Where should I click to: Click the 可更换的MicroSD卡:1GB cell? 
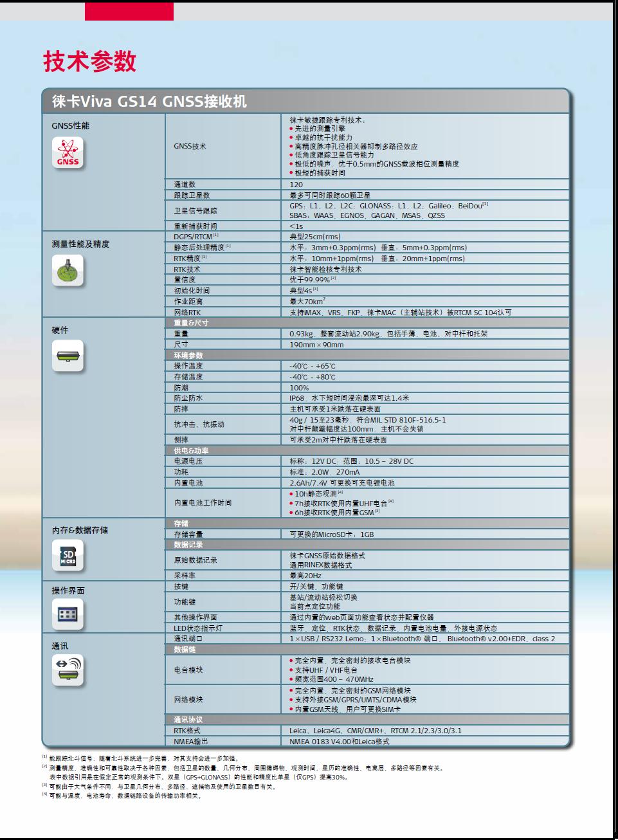pos(425,534)
